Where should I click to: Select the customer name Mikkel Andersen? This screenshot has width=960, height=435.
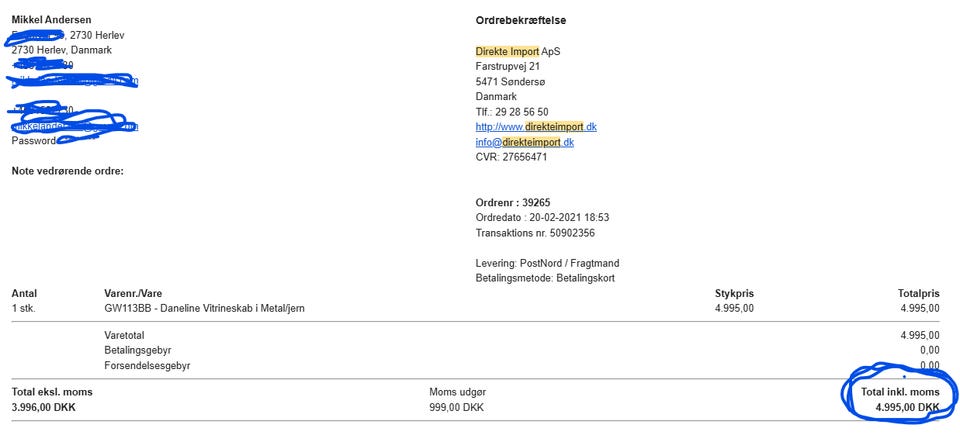click(53, 20)
